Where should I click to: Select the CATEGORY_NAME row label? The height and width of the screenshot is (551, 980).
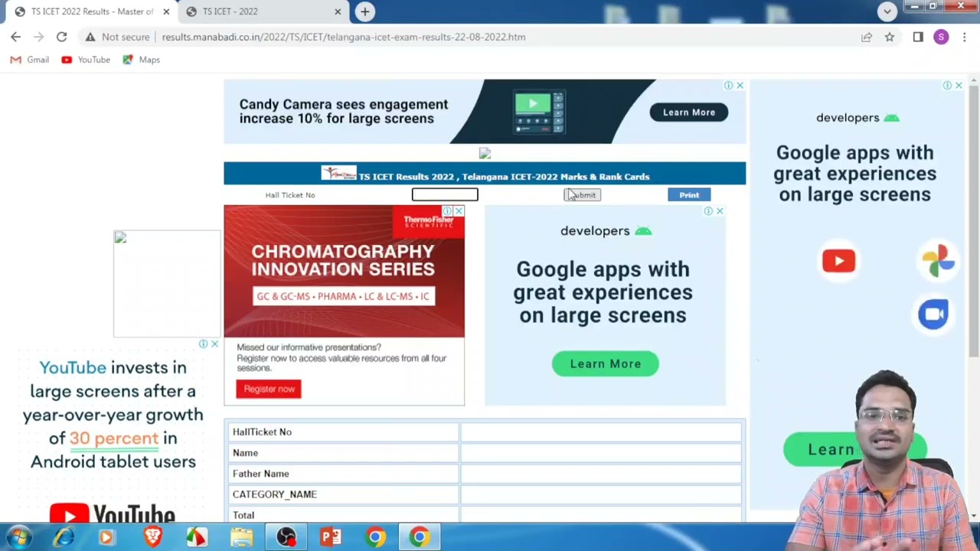pos(274,494)
